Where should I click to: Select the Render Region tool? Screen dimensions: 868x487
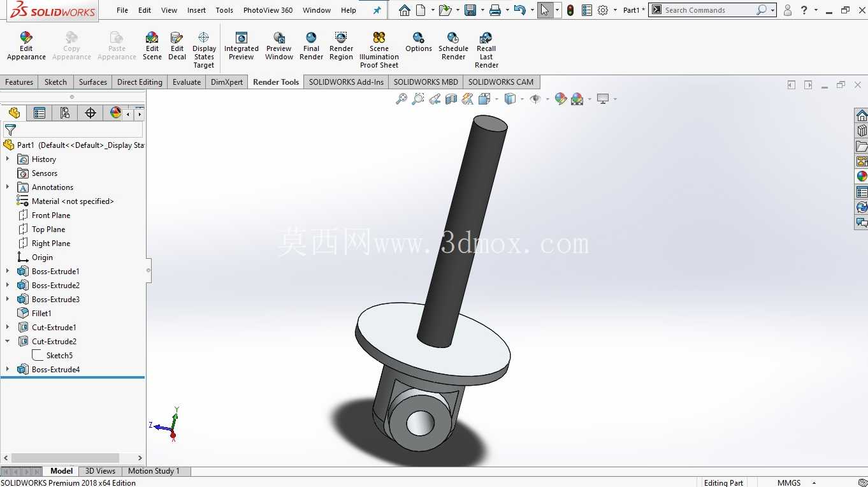[341, 47]
